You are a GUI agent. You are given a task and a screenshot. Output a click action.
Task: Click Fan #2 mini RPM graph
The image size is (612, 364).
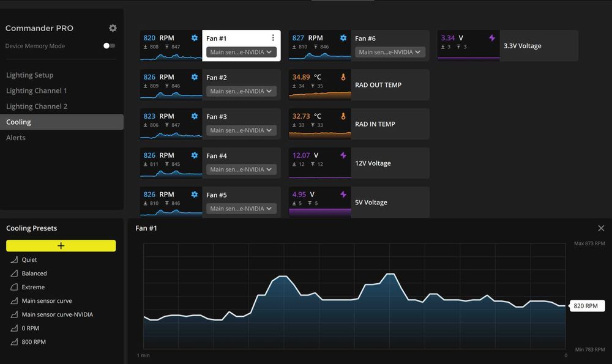171,94
